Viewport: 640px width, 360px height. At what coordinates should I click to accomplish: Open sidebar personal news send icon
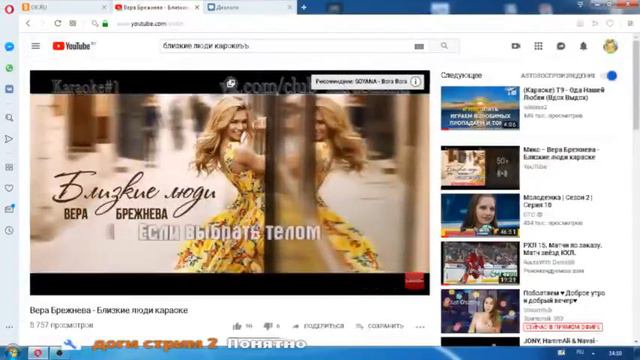coord(9,139)
